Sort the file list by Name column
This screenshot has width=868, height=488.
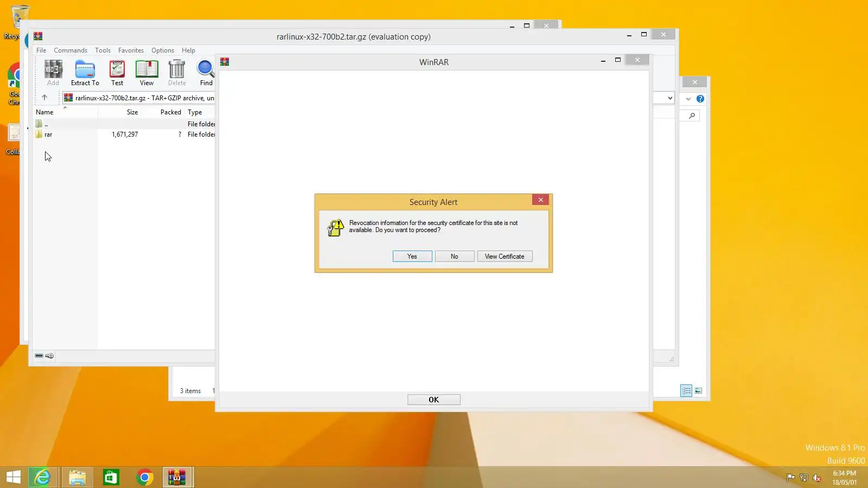[65, 112]
